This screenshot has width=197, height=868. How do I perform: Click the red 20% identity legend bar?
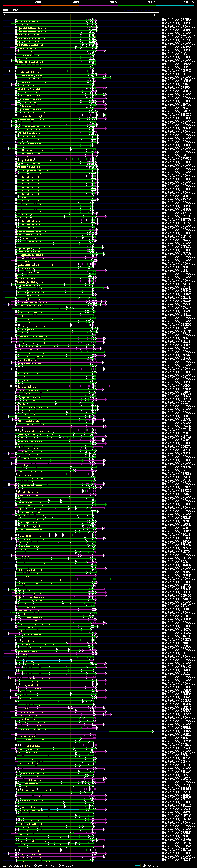click(22, 6)
